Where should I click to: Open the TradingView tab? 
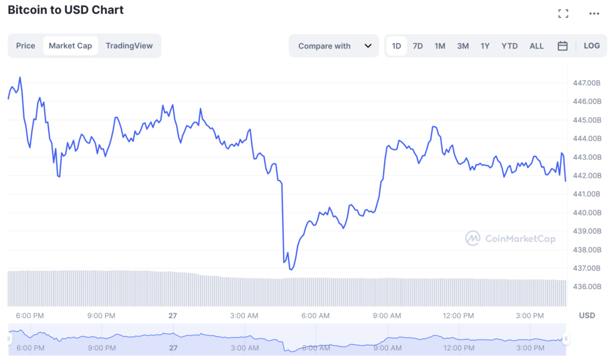click(x=129, y=45)
